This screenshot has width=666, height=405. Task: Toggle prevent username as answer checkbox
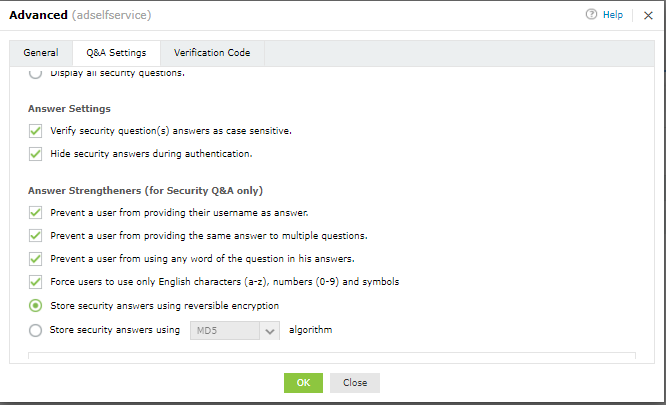pyautogui.click(x=36, y=213)
